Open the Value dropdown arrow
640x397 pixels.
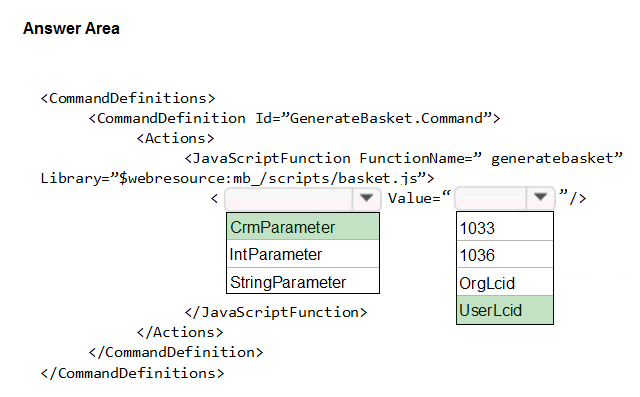point(540,197)
